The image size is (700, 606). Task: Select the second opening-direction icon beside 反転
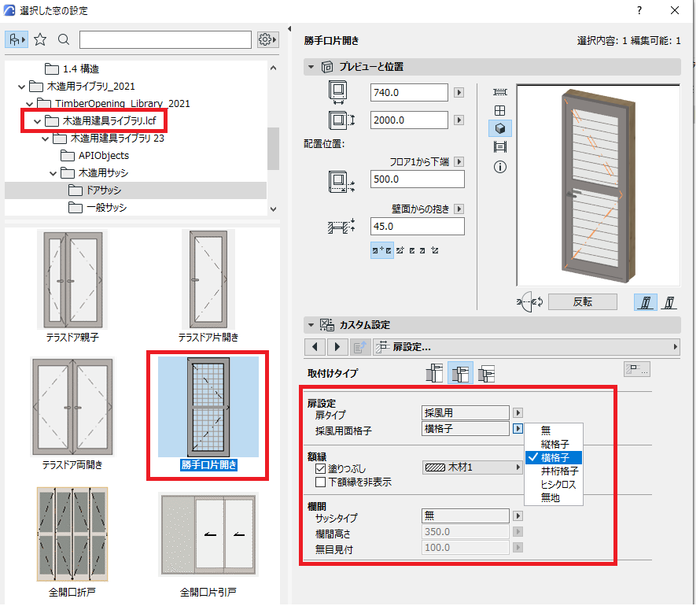pyautogui.click(x=669, y=302)
